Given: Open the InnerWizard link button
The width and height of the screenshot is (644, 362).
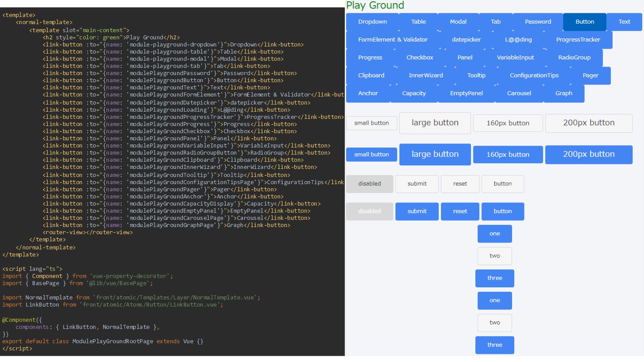Looking at the screenshot, I should click(426, 76).
